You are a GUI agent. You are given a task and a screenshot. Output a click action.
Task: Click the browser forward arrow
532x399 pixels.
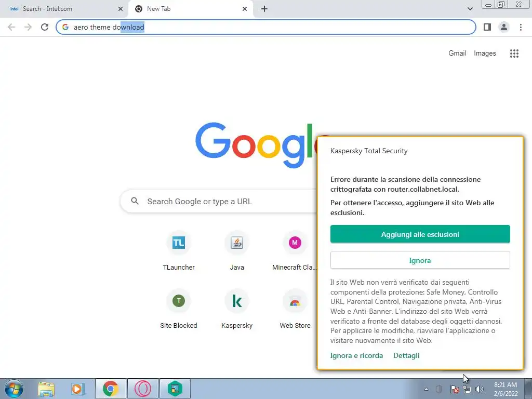click(x=28, y=27)
